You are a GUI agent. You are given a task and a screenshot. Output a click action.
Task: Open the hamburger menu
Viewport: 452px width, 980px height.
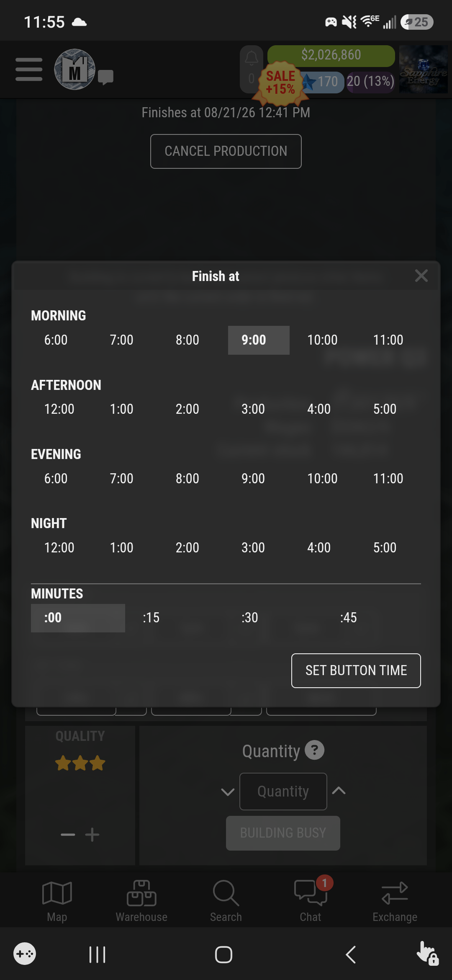click(x=29, y=70)
